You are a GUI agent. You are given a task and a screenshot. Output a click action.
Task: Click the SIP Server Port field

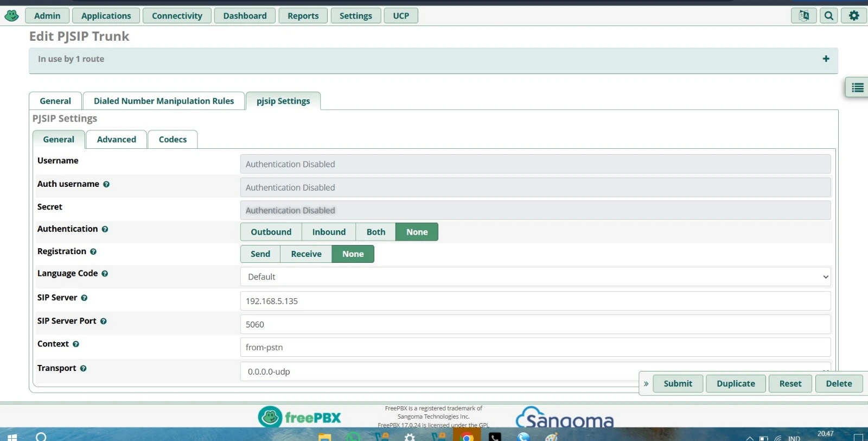535,324
